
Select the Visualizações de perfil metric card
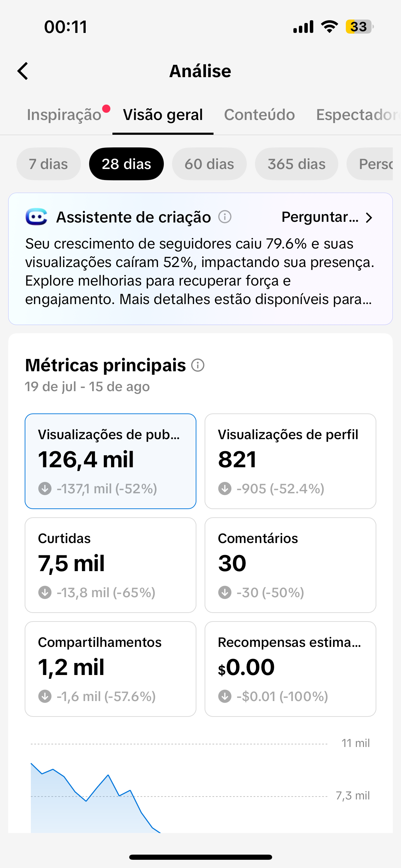coord(290,461)
